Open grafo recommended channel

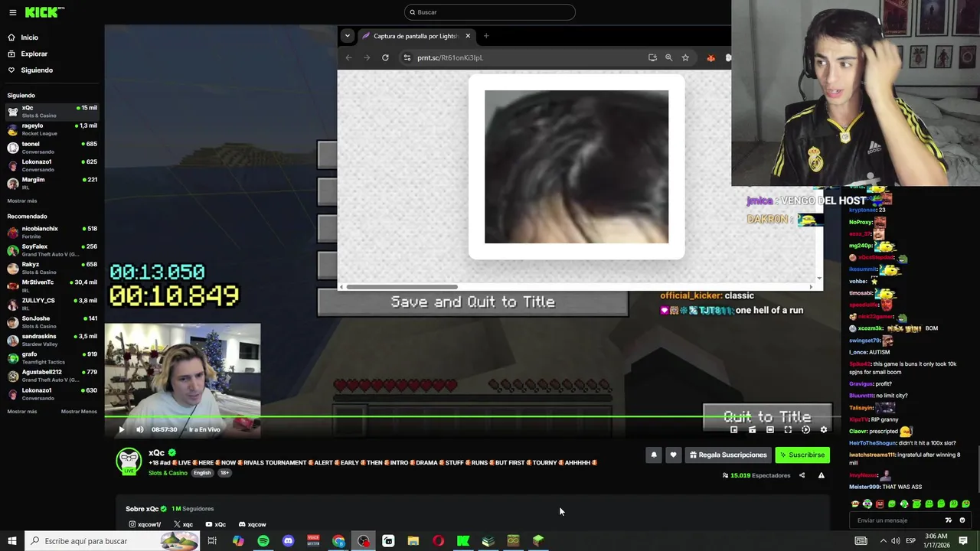click(x=52, y=357)
